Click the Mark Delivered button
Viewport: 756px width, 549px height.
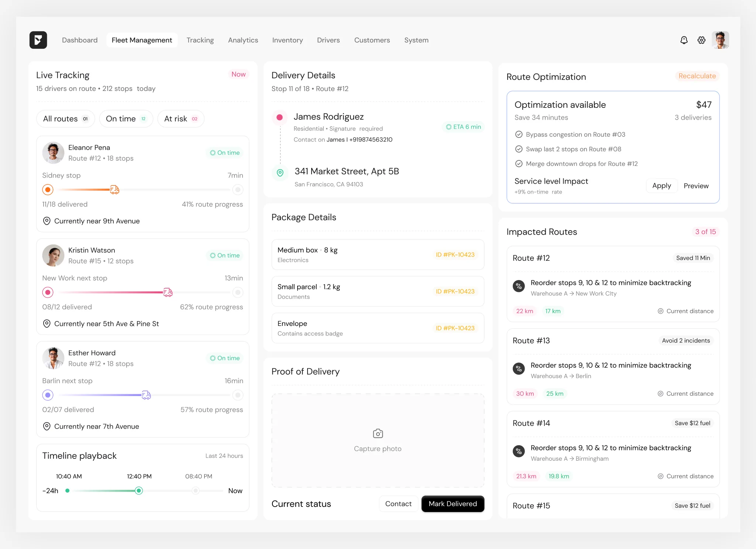click(x=453, y=504)
